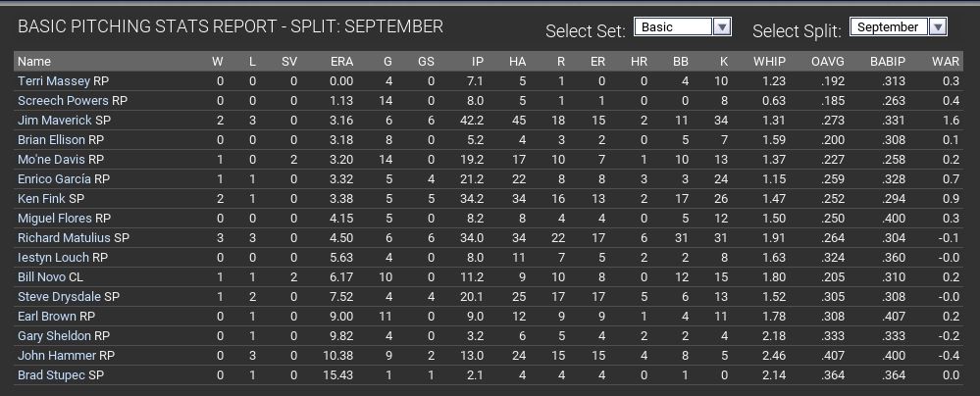Open Screech Powers player link
This screenshot has width=980, height=396.
[63, 100]
